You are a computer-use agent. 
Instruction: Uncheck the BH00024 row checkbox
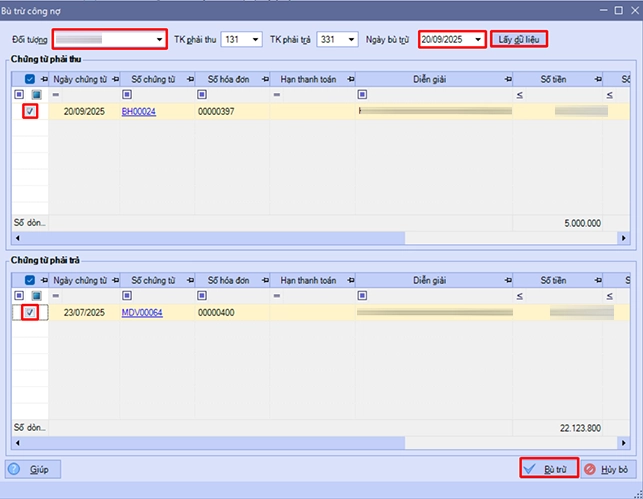[x=30, y=112]
